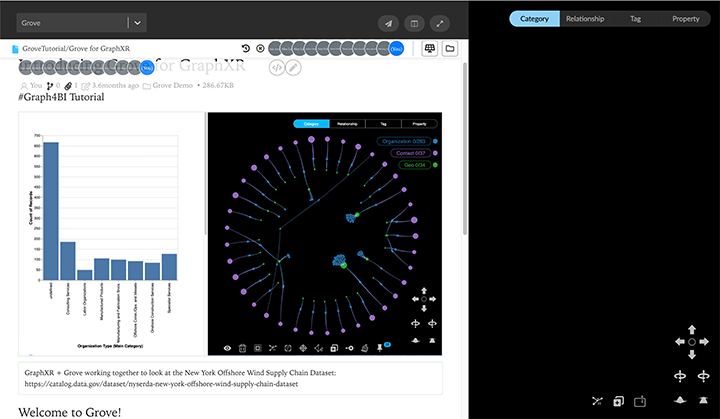
Task: Click the Grove Demo folder link
Action: tap(171, 86)
